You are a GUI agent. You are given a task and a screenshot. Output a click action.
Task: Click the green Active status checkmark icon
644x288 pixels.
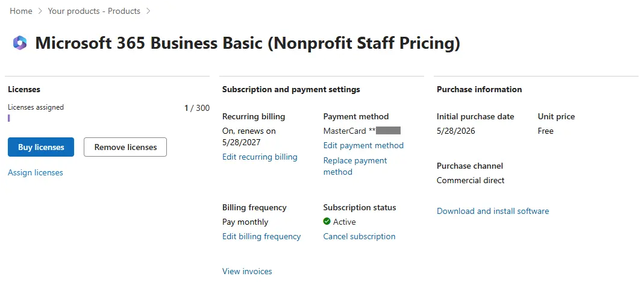[x=327, y=222]
